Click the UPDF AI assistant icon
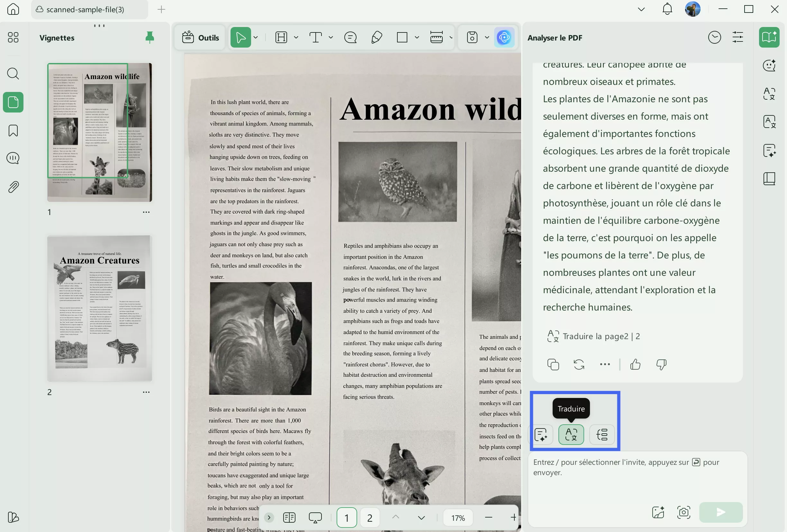Image resolution: width=787 pixels, height=532 pixels. 504,38
